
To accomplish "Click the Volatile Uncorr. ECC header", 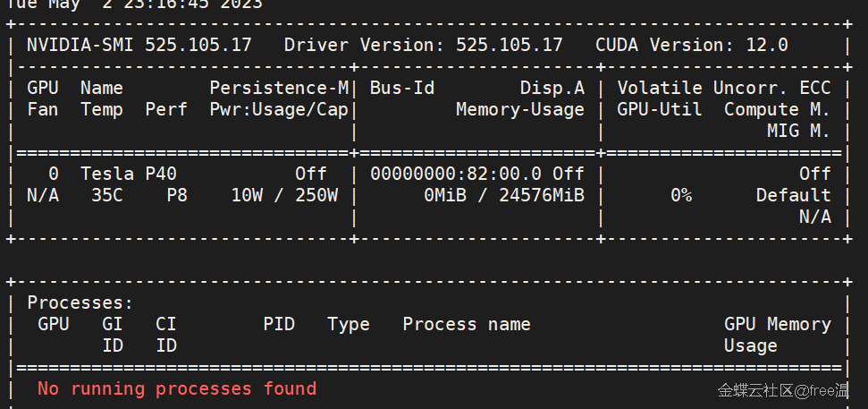I will (x=724, y=88).
